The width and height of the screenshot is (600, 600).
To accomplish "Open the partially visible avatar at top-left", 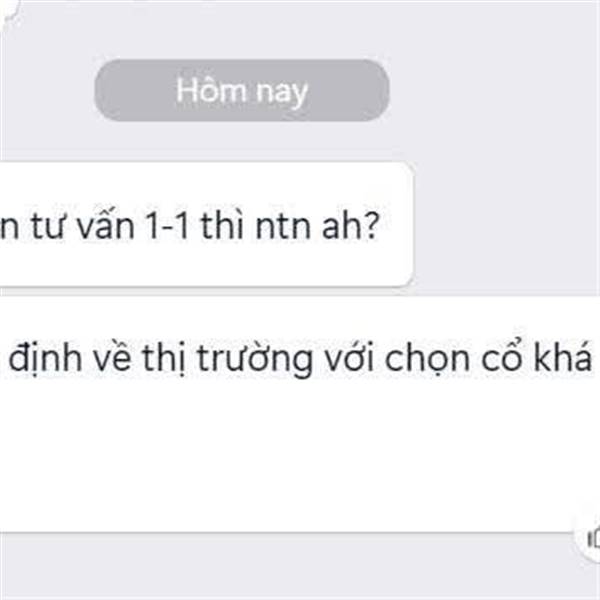I will [x=8, y=11].
